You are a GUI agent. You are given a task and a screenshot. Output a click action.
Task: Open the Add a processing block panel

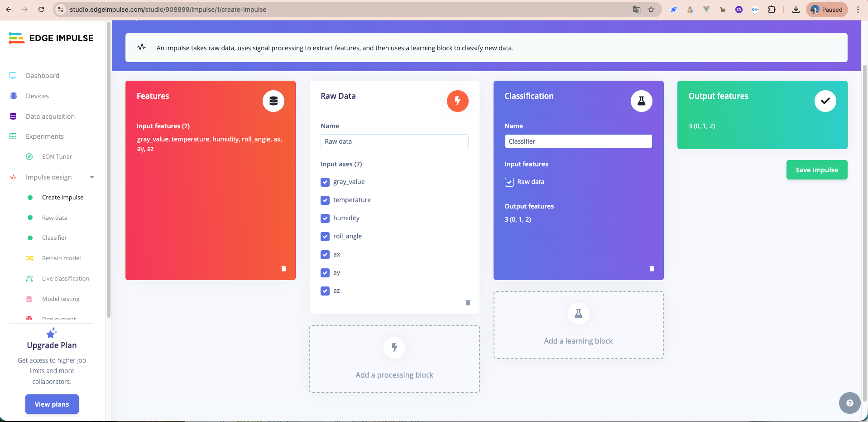pyautogui.click(x=394, y=359)
